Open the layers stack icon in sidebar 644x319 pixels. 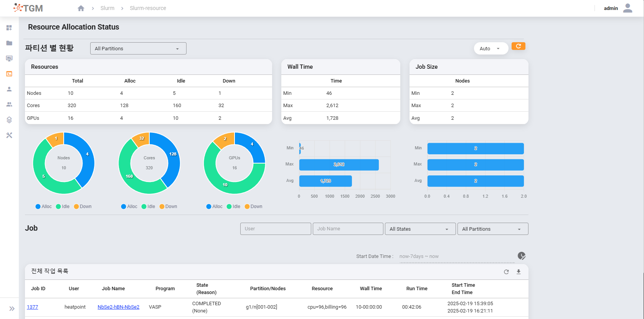[9, 120]
